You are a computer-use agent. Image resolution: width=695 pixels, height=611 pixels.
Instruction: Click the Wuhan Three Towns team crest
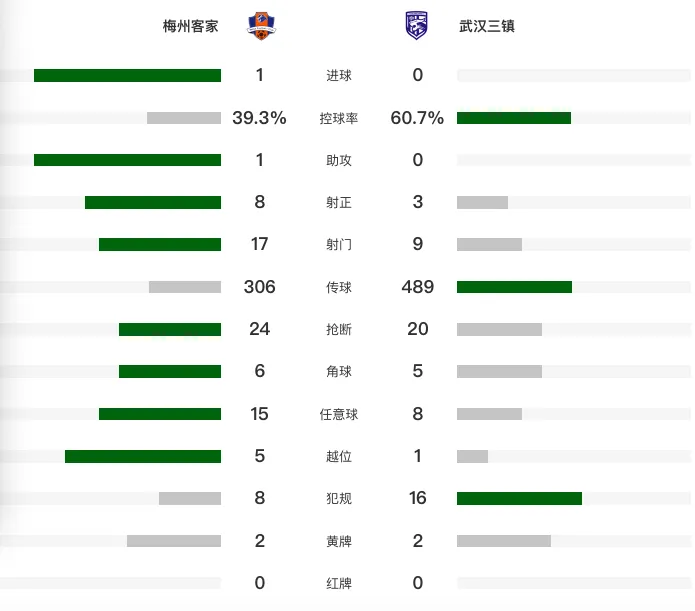416,26
